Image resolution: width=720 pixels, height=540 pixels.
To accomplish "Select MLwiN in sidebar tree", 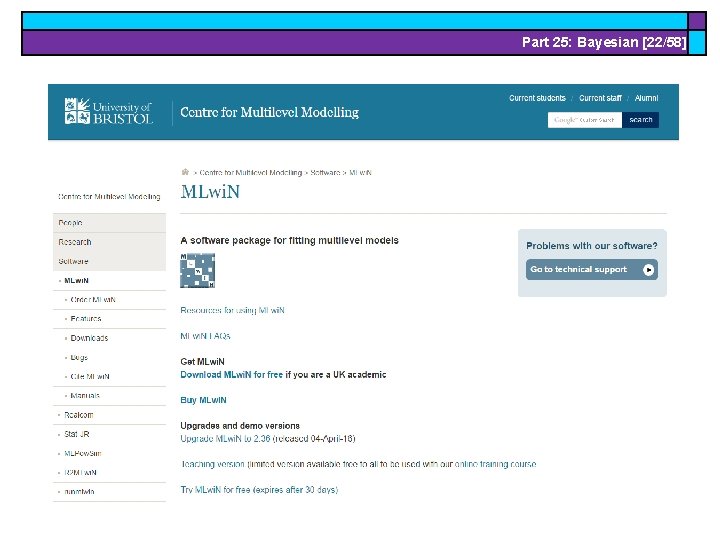I will tap(76, 281).
